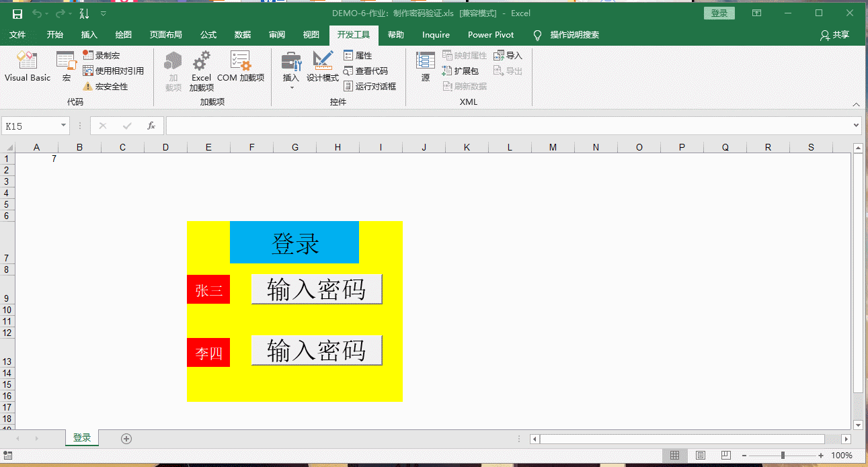The height and width of the screenshot is (467, 868).
Task: Click the green 登录 sign-in button
Action: 719,13
